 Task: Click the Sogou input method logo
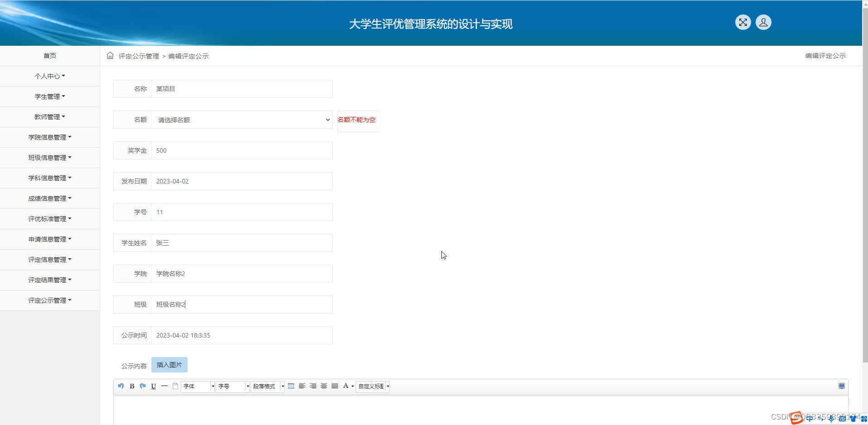[797, 418]
